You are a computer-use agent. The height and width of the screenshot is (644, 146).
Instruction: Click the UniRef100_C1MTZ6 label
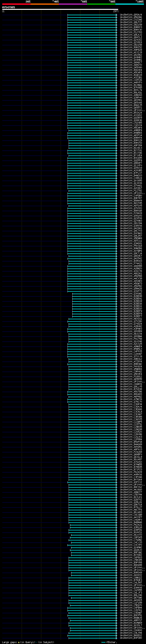(x=131, y=80)
